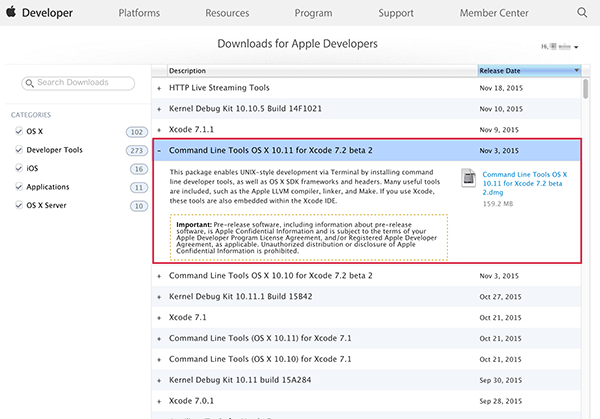Focus the Search Downloads field
Viewport: 600px width, 419px height.
[x=78, y=83]
